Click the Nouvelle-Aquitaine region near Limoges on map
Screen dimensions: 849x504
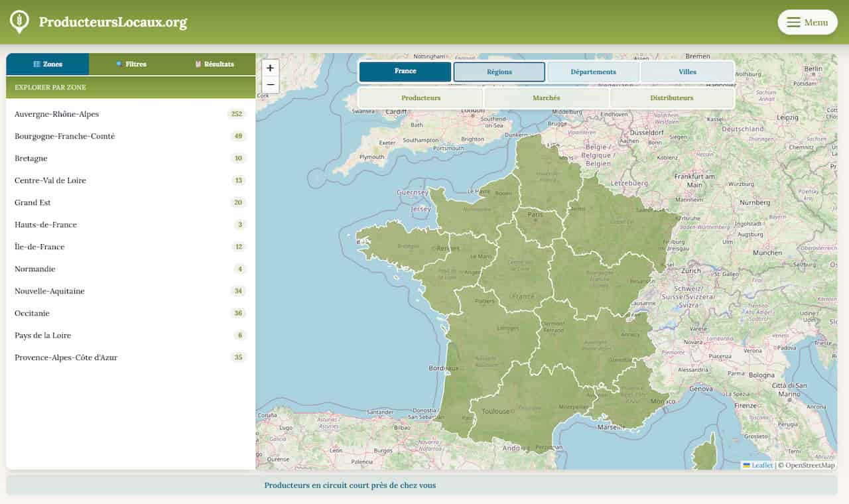pos(491,351)
